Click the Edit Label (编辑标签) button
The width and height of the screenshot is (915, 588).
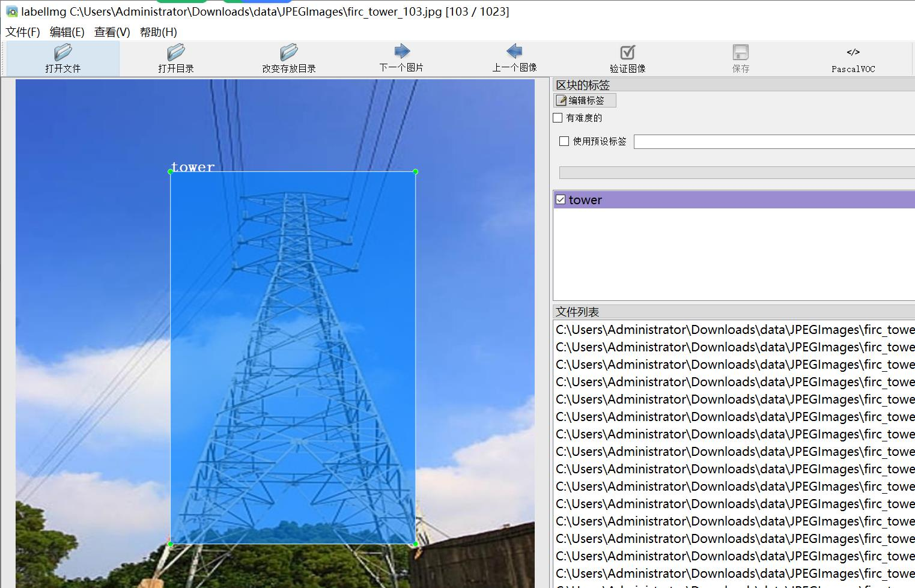(585, 100)
